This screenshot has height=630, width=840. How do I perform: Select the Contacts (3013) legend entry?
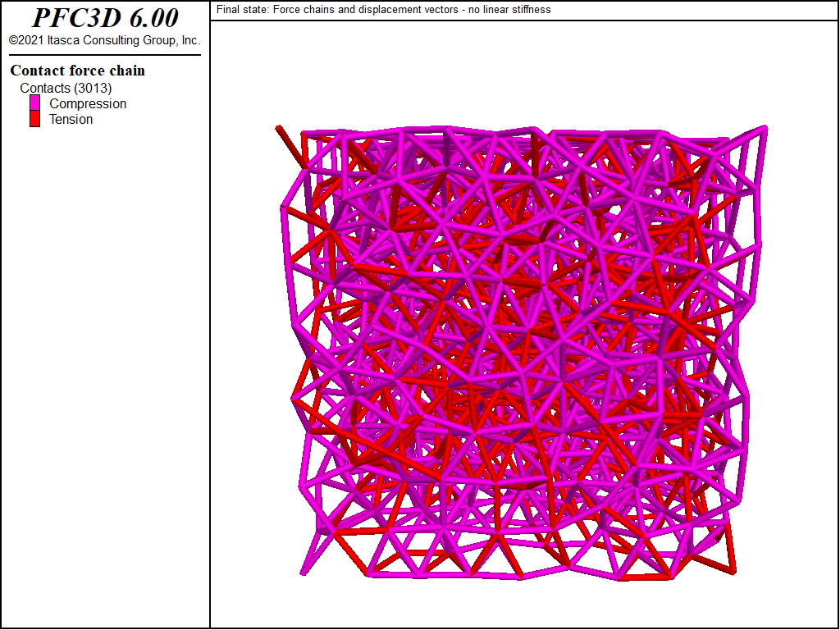[x=66, y=88]
